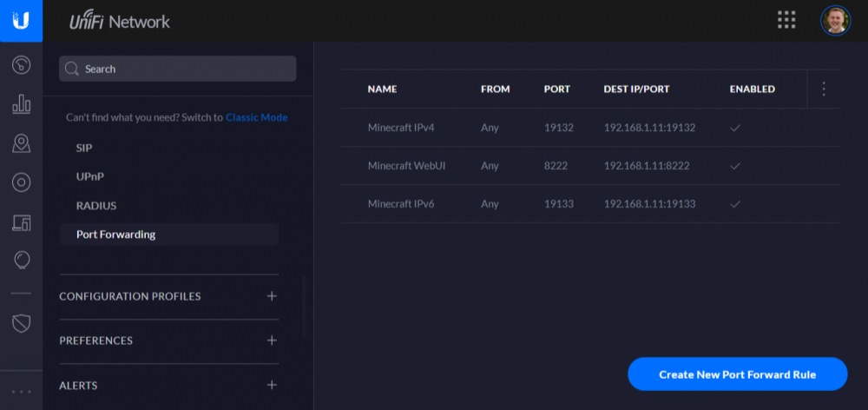The height and width of the screenshot is (410, 868).
Task: Open the Minecraft IPv4 rule
Action: tap(401, 128)
